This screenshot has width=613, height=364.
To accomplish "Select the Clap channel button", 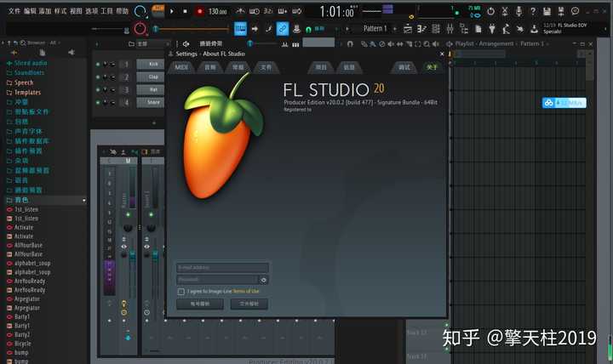I will click(x=151, y=77).
